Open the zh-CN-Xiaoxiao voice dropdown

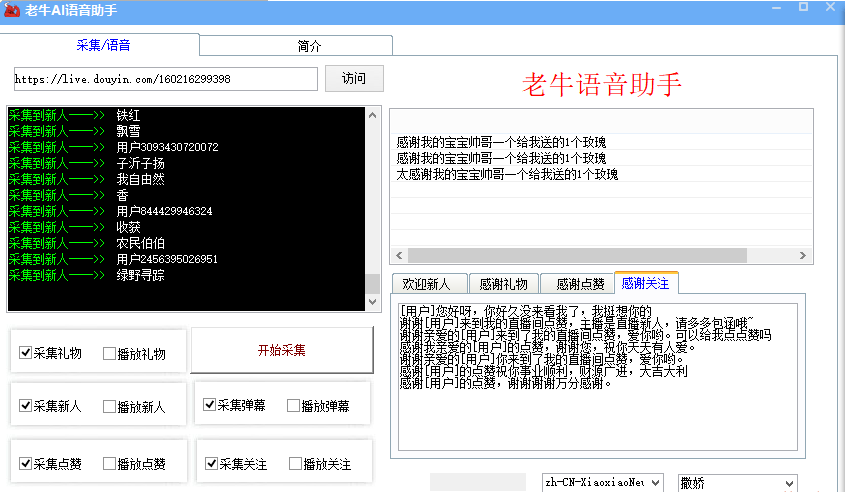click(x=603, y=483)
